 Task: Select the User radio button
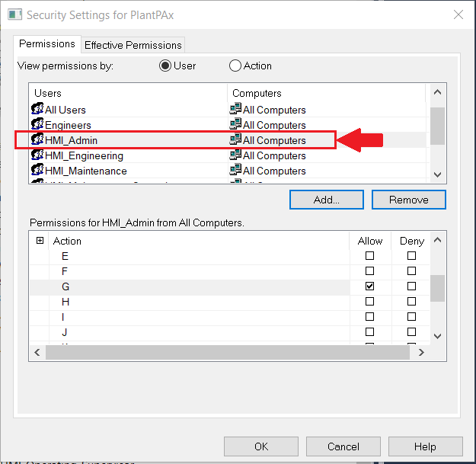coord(165,66)
